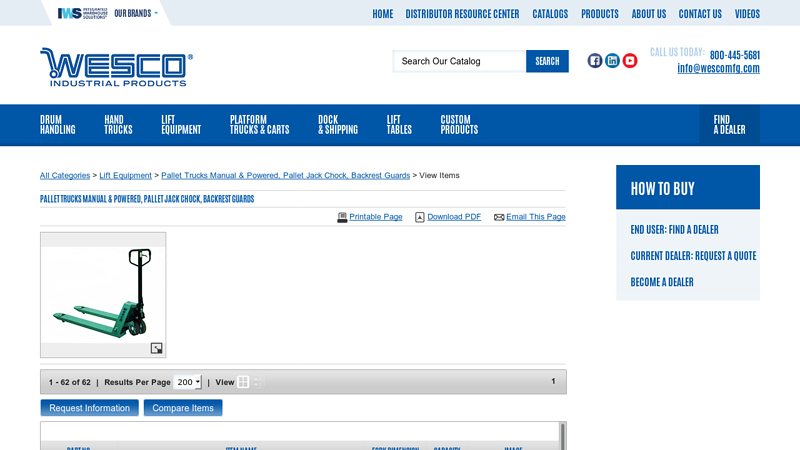Open the Results Per Page dropdown
Image resolution: width=800 pixels, height=450 pixels.
click(x=187, y=382)
